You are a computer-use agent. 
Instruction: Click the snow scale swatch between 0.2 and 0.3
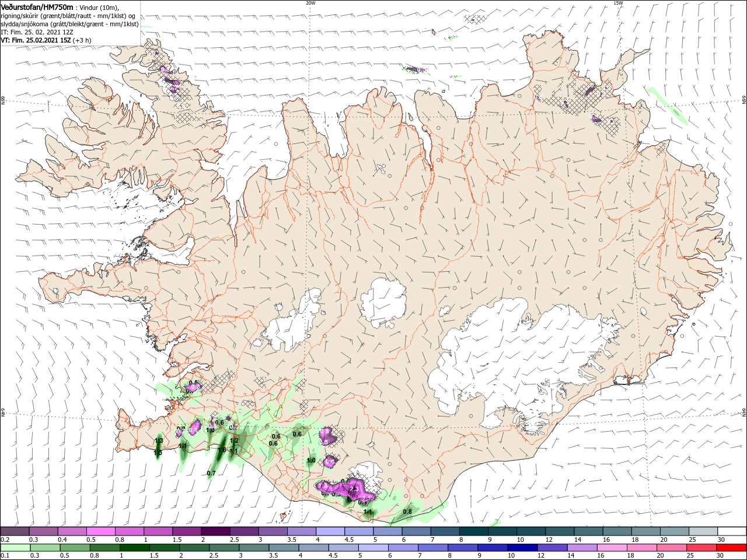coord(15,531)
